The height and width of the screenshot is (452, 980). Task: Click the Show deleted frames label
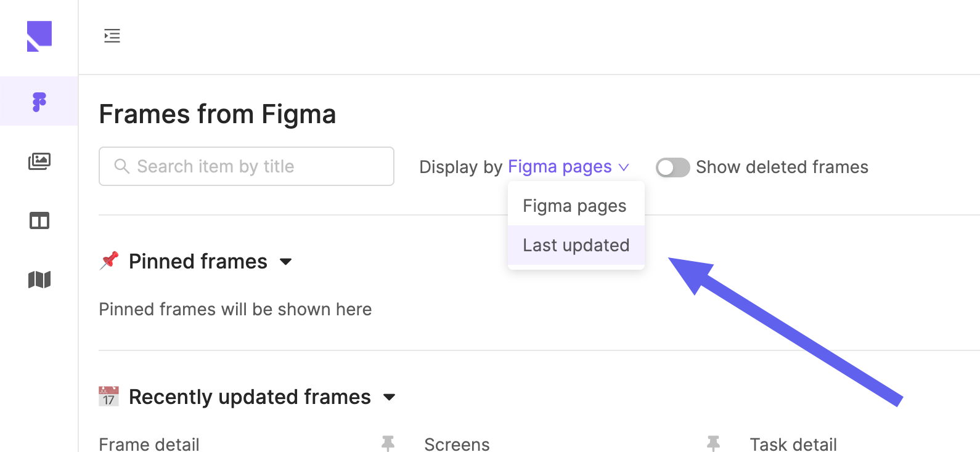tap(782, 167)
